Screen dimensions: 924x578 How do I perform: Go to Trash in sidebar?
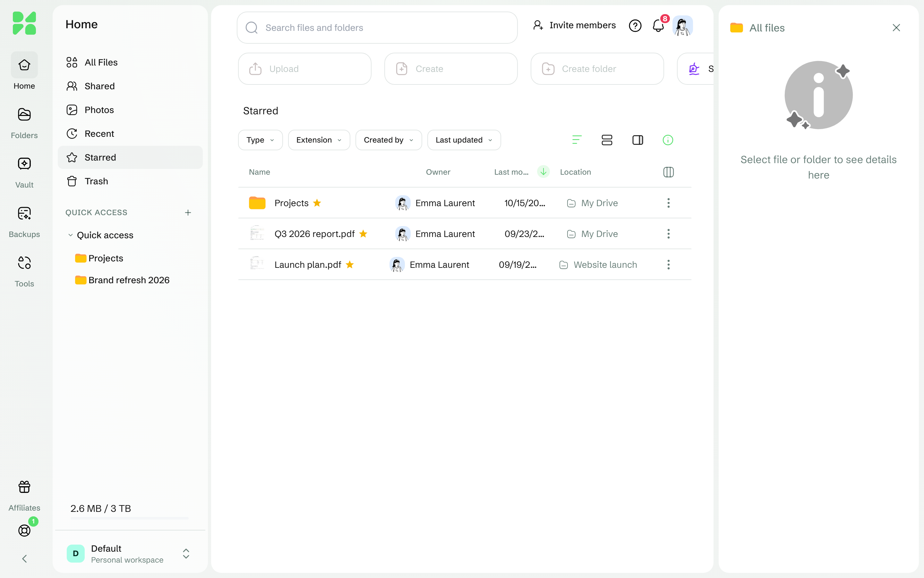[130, 181]
